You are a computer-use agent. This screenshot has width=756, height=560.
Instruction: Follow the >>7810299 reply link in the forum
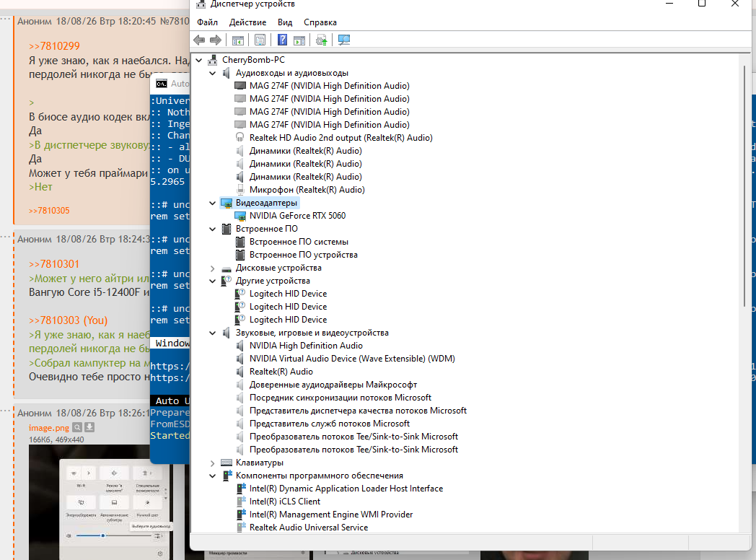pos(54,46)
